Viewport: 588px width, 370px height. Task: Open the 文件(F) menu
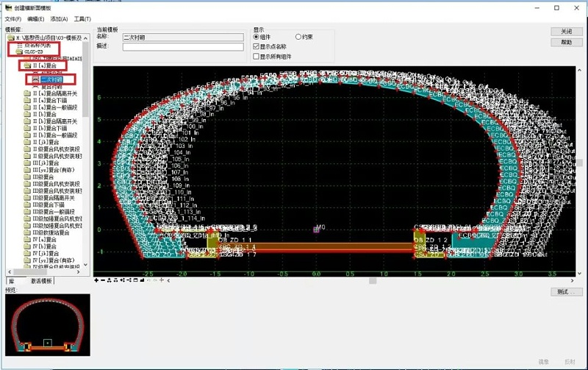point(13,19)
